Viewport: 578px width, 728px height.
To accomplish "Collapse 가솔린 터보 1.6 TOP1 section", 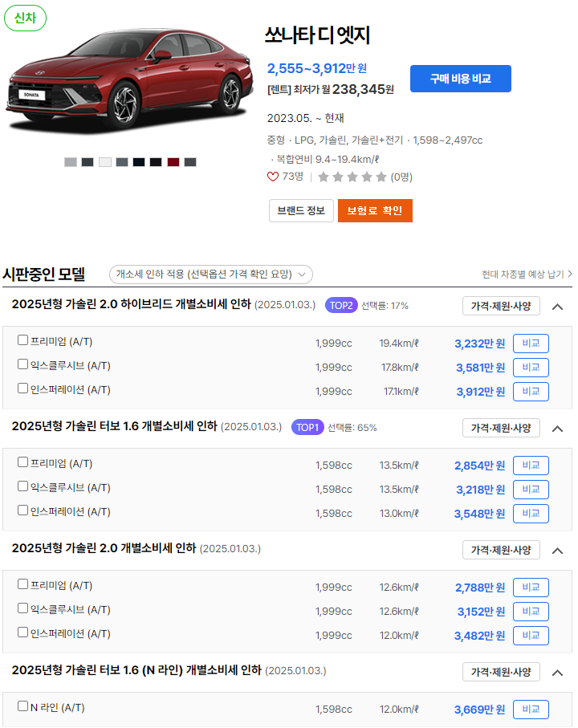I will (558, 429).
